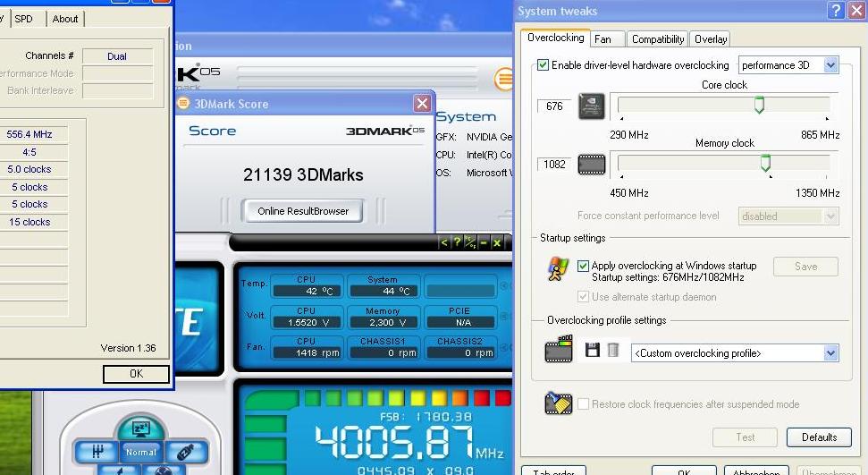Viewport: 868px width, 475px height.
Task: Click the GPU core chip icon
Action: point(591,106)
